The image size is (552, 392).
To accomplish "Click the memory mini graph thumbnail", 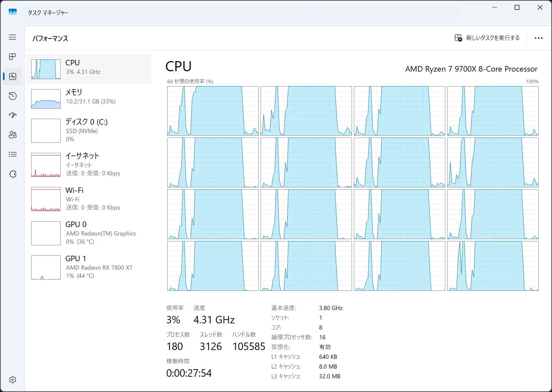I will click(46, 99).
